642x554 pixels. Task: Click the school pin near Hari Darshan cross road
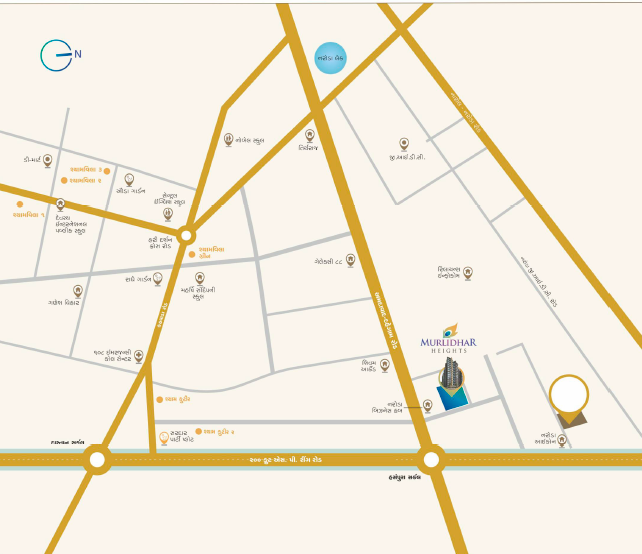[x=168, y=215]
